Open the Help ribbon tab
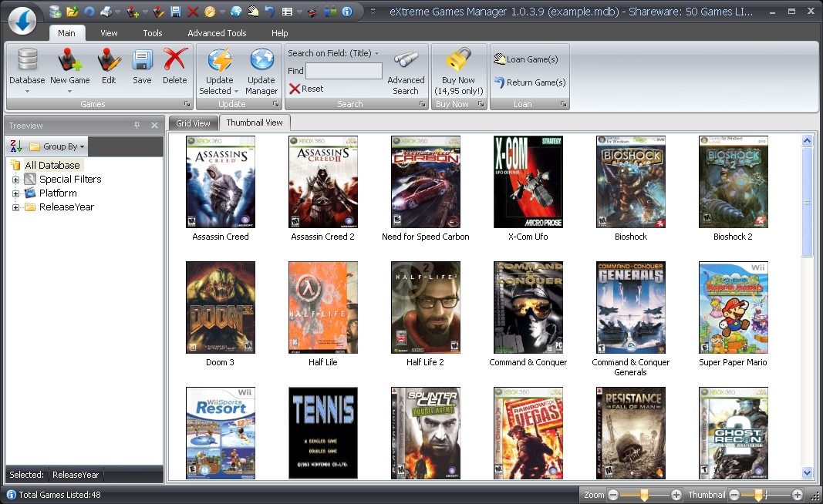823x504 pixels. click(279, 33)
